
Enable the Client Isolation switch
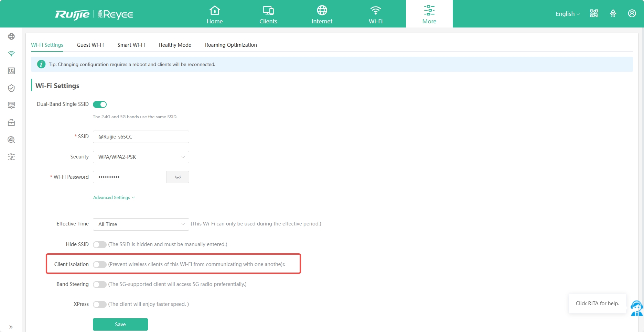tap(100, 264)
